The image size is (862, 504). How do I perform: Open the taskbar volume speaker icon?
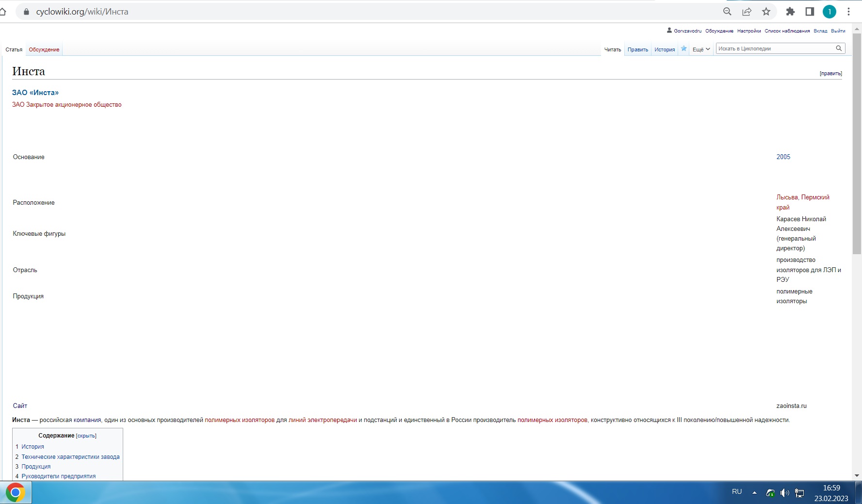pyautogui.click(x=784, y=493)
